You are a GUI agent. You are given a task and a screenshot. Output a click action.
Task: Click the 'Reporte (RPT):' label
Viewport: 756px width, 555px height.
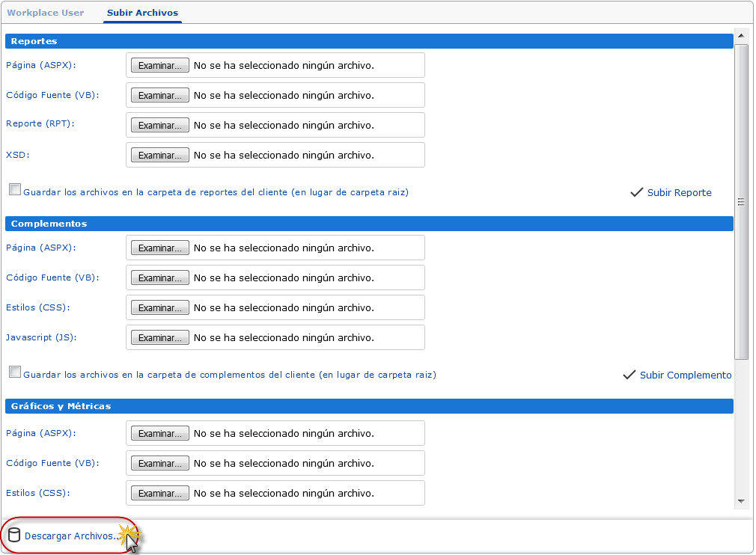(x=40, y=124)
